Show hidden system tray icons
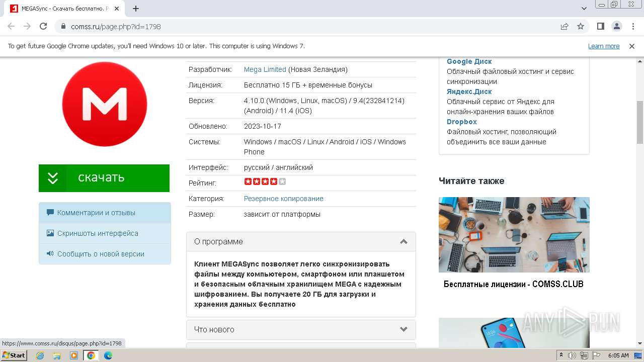 [561, 355]
